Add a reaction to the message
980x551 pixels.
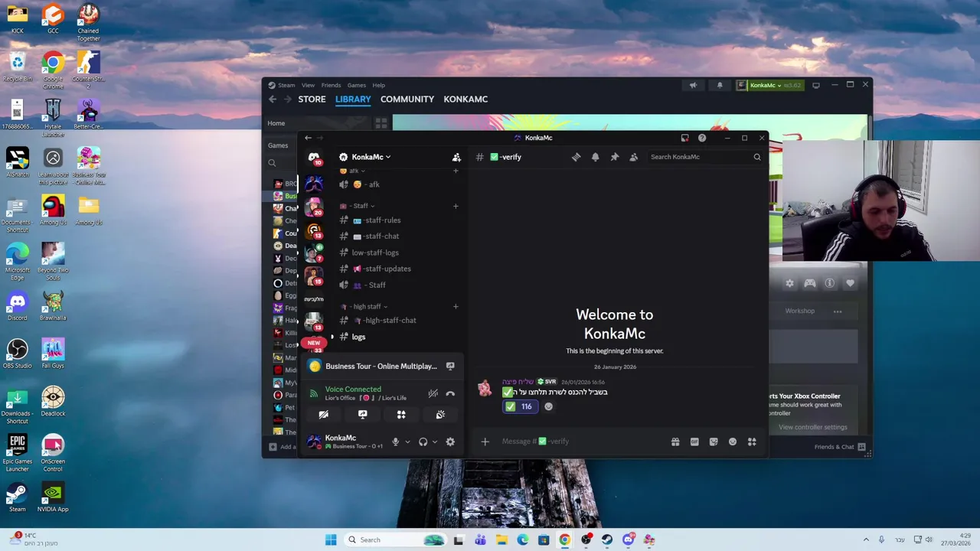click(548, 406)
